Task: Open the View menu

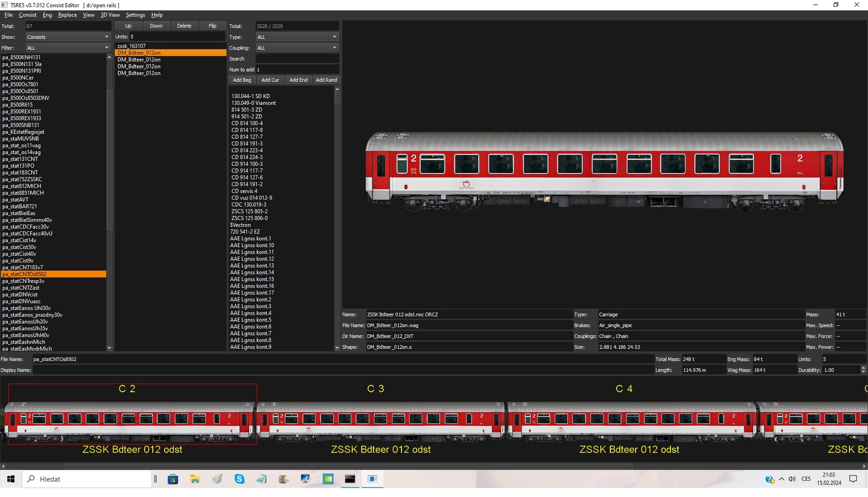Action: point(89,15)
